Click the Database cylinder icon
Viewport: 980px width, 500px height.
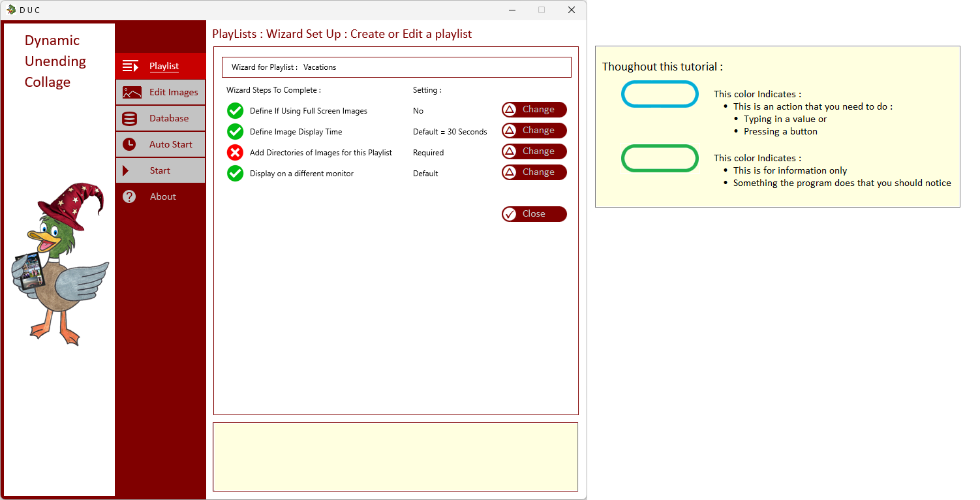point(129,119)
